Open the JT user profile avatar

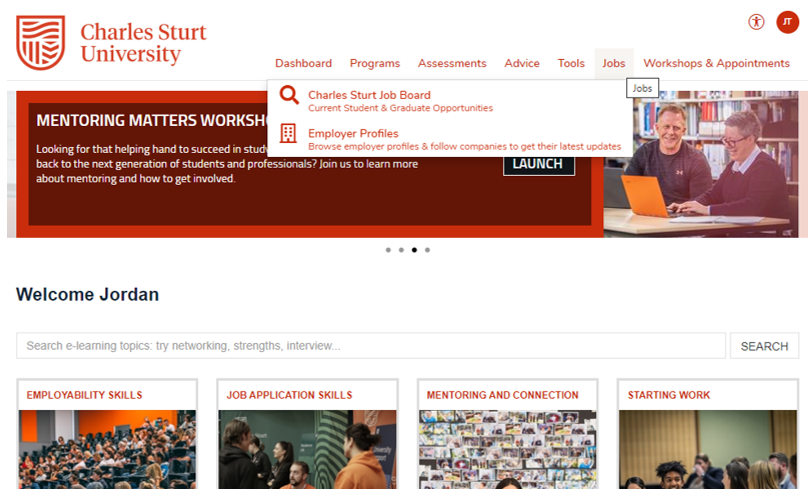click(787, 22)
